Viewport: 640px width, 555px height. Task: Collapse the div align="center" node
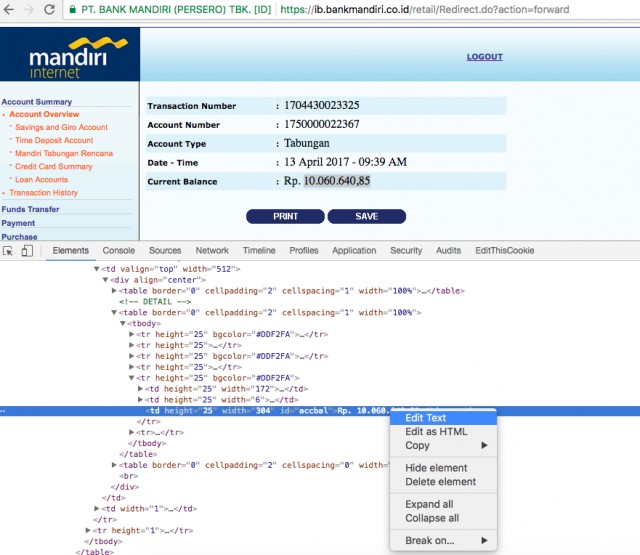(x=105, y=280)
